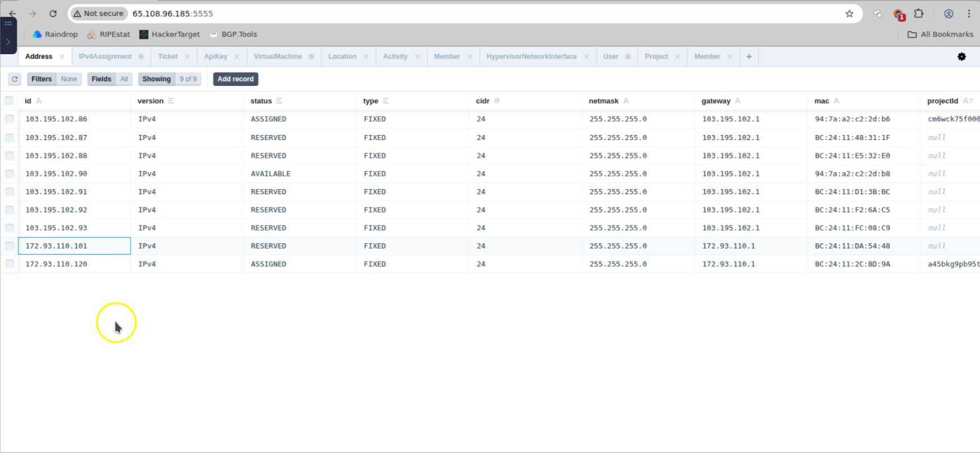Screen dimensions: 980x453
Task: Open the settings gear icon
Action: pyautogui.click(x=961, y=56)
